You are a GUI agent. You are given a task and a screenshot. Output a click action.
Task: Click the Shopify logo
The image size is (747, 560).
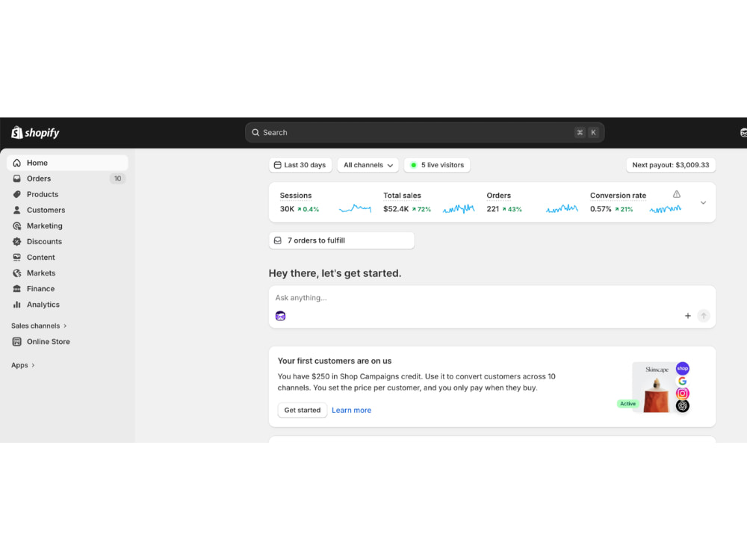tap(35, 132)
